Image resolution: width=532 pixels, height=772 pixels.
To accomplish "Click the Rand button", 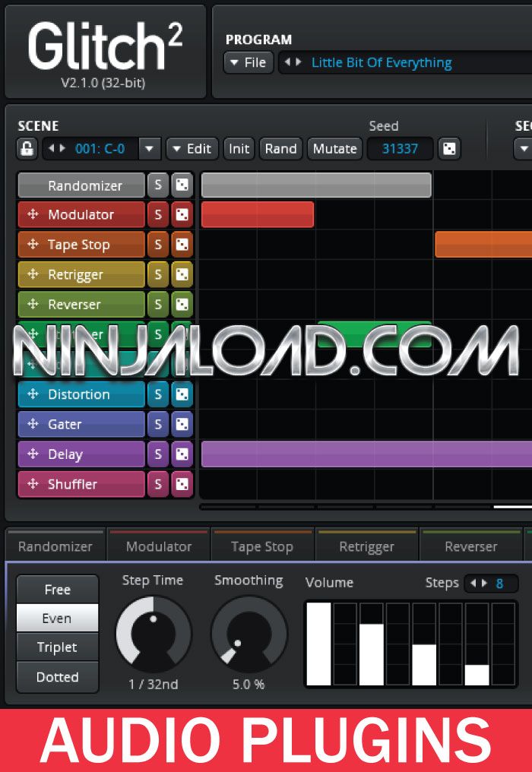I will (x=280, y=149).
